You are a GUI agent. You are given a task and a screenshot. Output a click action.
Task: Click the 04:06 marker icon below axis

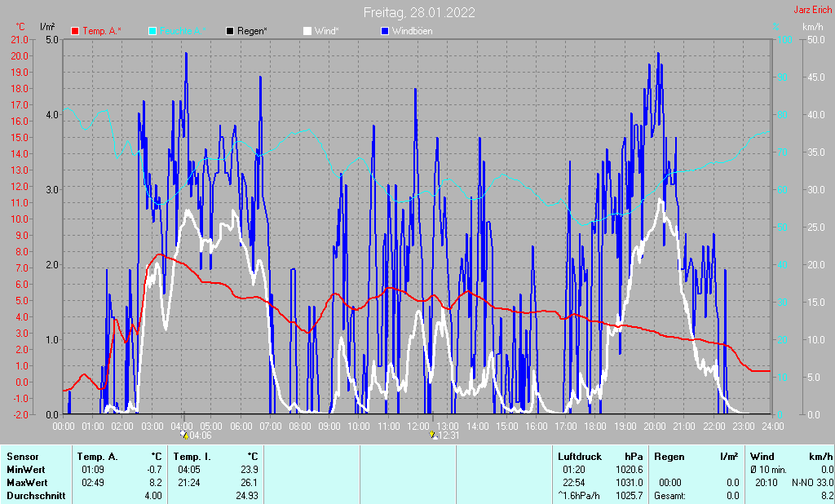click(183, 435)
